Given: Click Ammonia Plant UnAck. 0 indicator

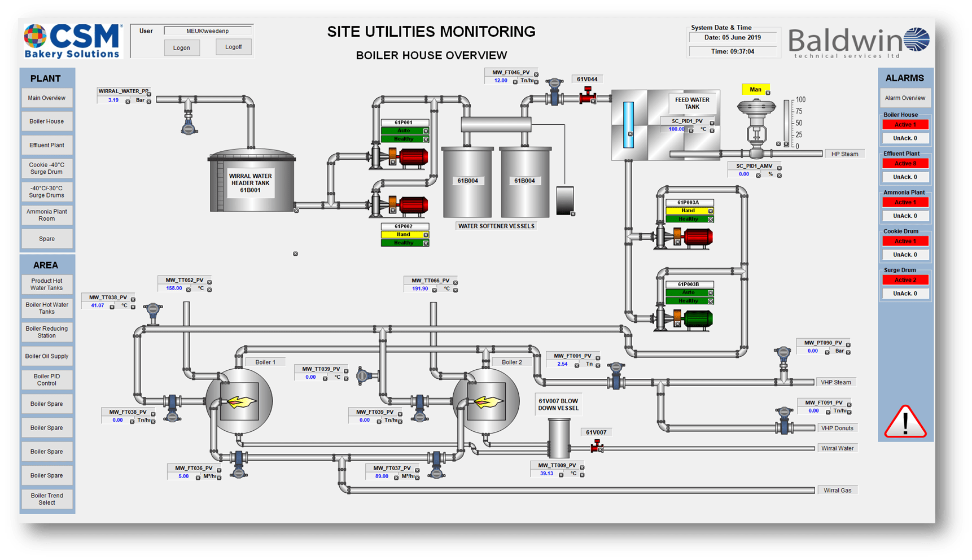Looking at the screenshot, I should click(x=905, y=216).
